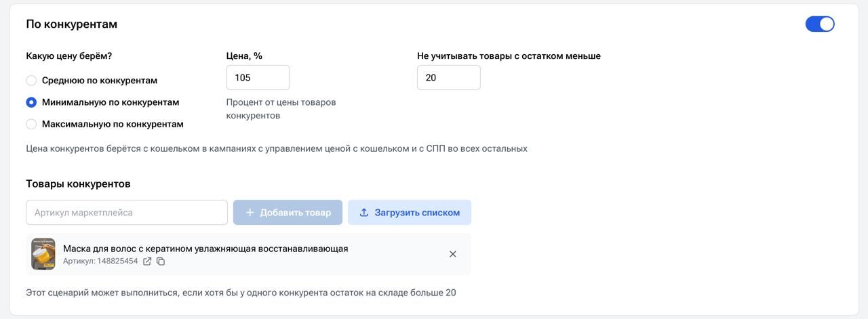Click the «Товары конкурентов» heading
Screen dimensions: 868x319
[x=78, y=184]
